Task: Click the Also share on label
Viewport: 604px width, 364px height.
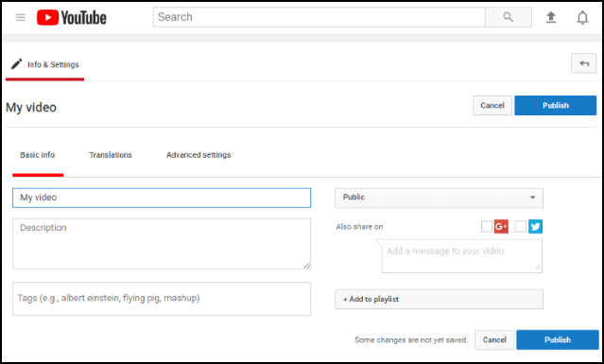Action: (359, 227)
